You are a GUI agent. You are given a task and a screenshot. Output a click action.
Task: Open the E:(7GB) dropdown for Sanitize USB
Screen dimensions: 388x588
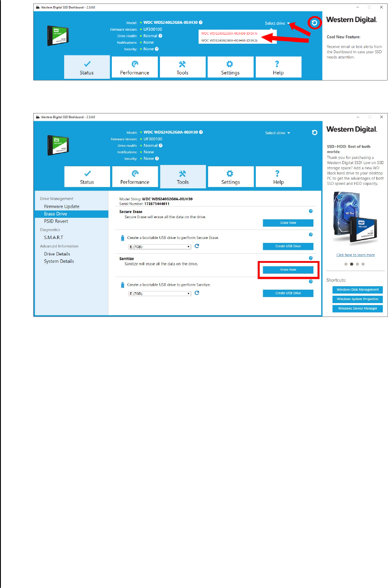[x=160, y=294]
